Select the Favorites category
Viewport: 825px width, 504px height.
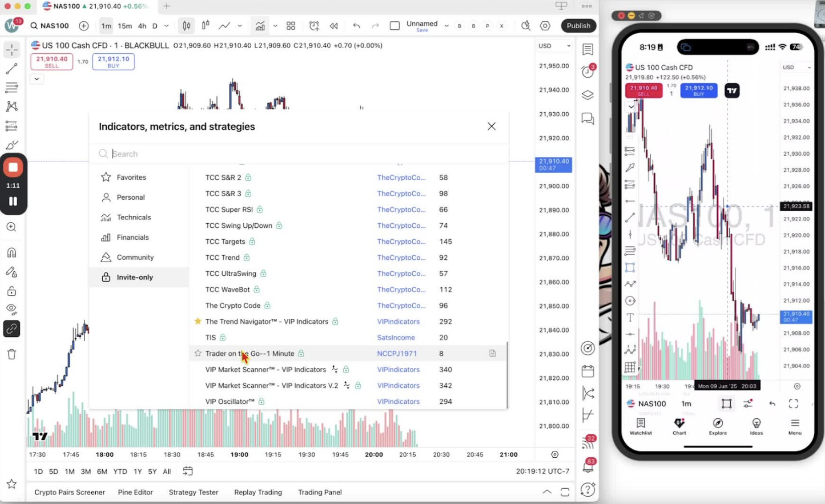point(139,177)
